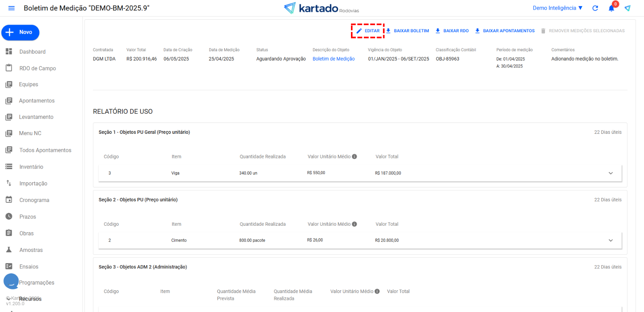
Task: Click the Amostras flask icon
Action: 9,250
